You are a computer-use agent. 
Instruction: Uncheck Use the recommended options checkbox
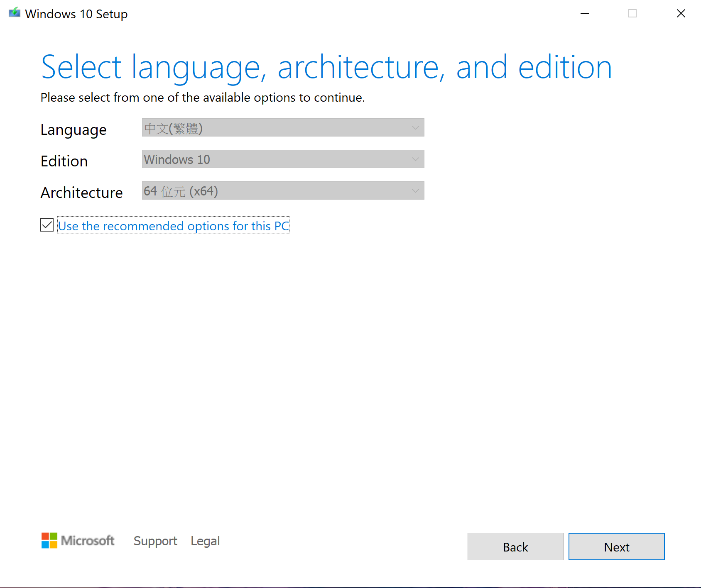[47, 225]
